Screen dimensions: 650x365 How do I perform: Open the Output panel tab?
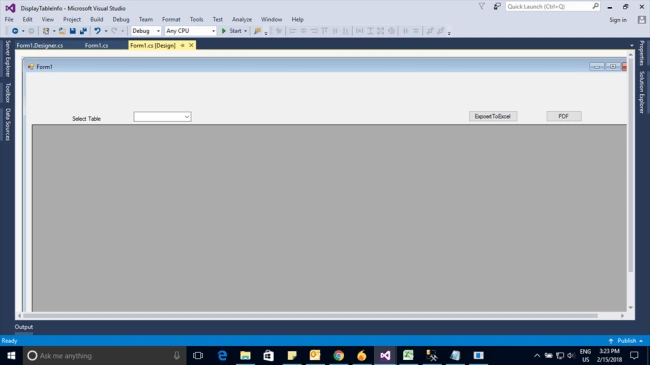[x=24, y=327]
